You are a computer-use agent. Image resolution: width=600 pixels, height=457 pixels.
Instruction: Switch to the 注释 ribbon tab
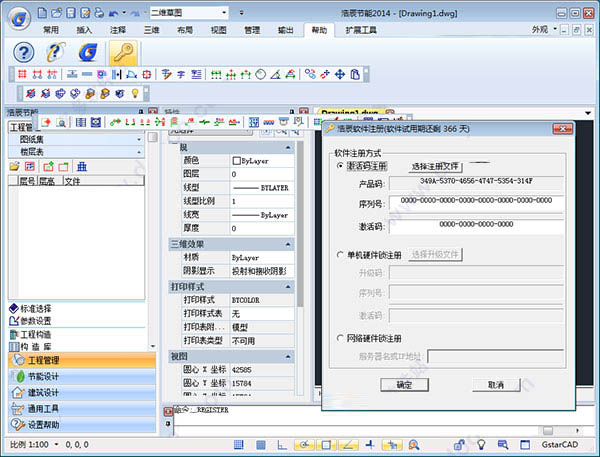118,30
